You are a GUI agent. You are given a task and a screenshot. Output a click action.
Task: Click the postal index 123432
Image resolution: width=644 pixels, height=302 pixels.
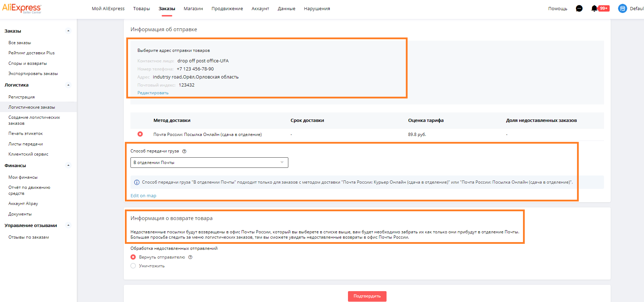click(187, 85)
